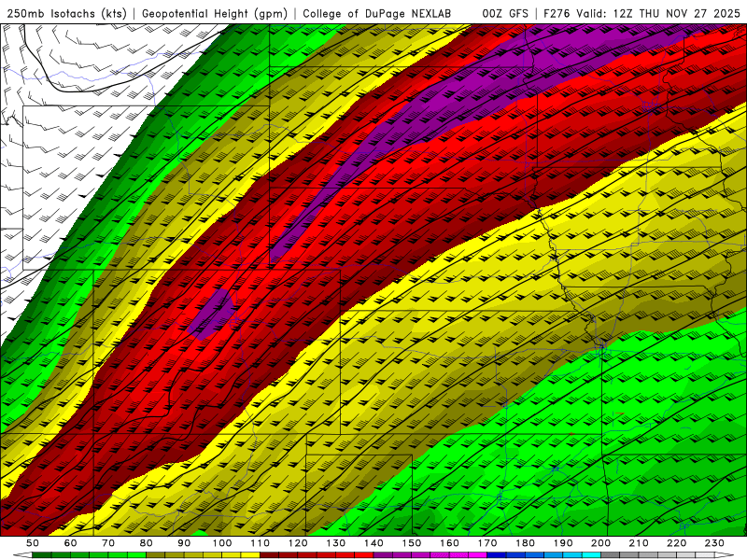Select the bright green swatch ending at 80

[136, 555]
